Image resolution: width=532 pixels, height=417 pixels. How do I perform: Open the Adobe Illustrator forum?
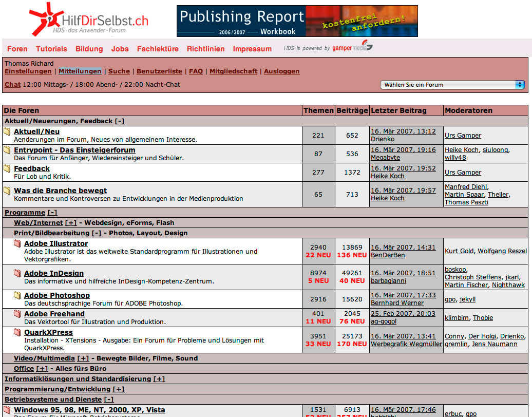tap(56, 243)
